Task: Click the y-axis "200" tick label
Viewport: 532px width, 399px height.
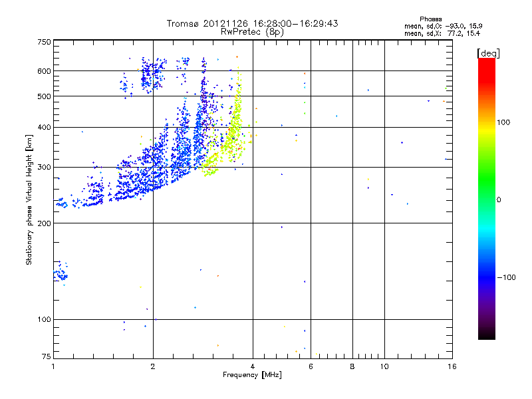Action: (x=44, y=223)
